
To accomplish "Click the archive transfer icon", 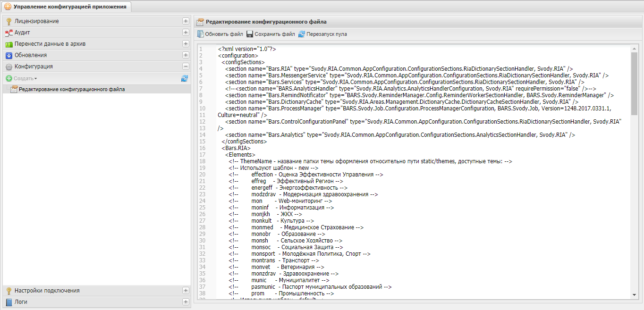I will point(8,44).
